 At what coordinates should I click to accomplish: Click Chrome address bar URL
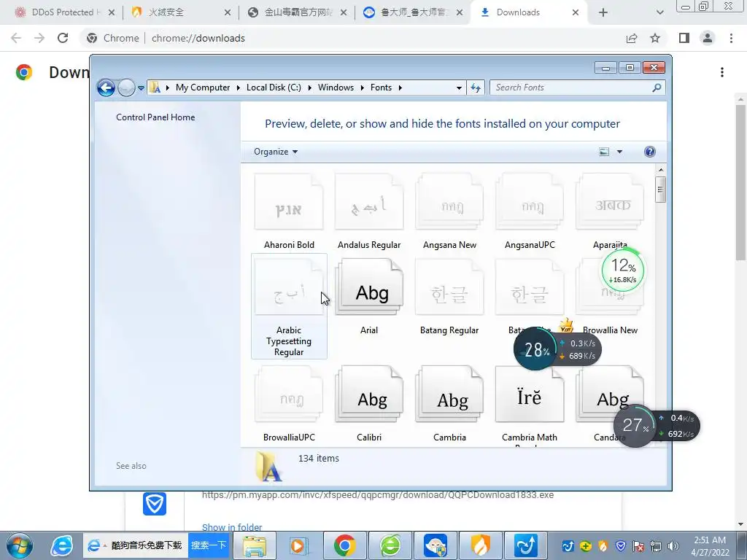[198, 38]
